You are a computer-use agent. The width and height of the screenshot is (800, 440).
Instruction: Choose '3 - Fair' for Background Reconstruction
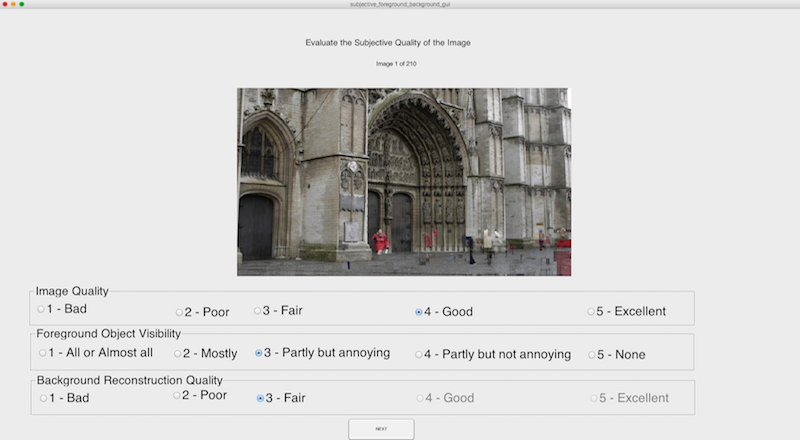click(261, 398)
